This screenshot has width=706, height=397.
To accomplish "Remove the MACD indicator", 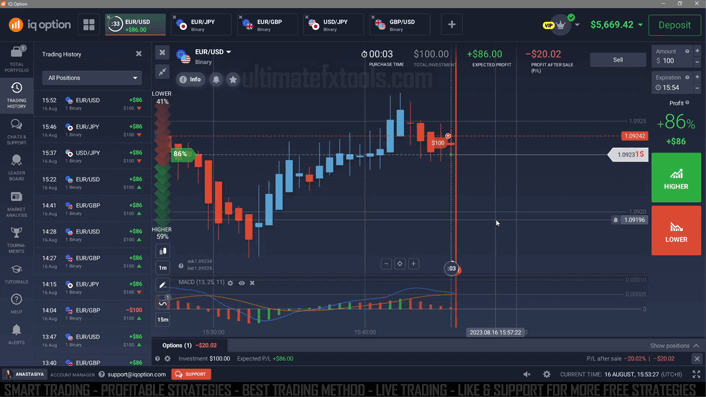I will pos(252,283).
